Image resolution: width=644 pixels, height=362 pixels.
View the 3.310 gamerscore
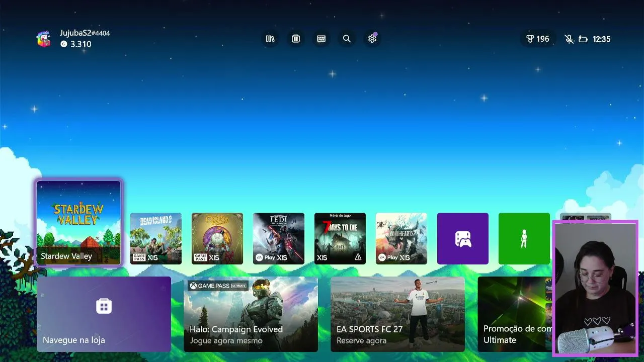[x=76, y=44]
